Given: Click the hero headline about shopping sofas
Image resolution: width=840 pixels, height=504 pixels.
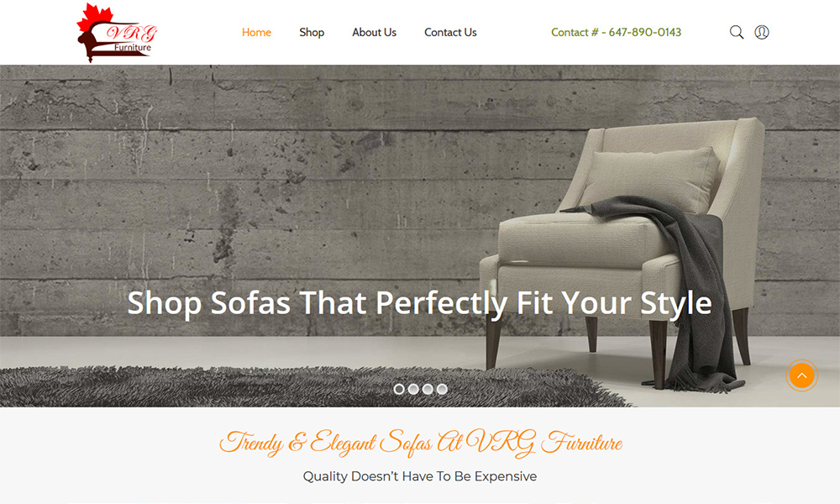Looking at the screenshot, I should point(419,302).
